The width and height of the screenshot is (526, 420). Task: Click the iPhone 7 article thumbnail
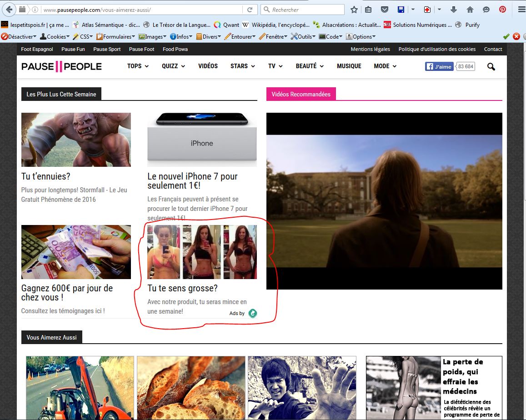click(x=202, y=140)
